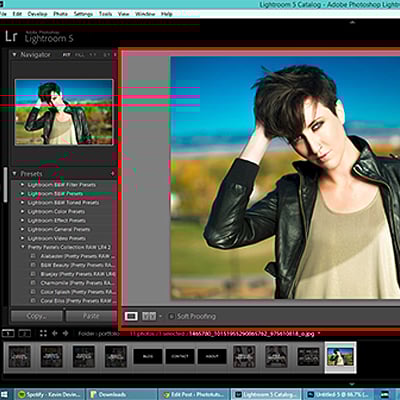
Task: Expand Lightroom Color Presets folder
Action: (23, 211)
